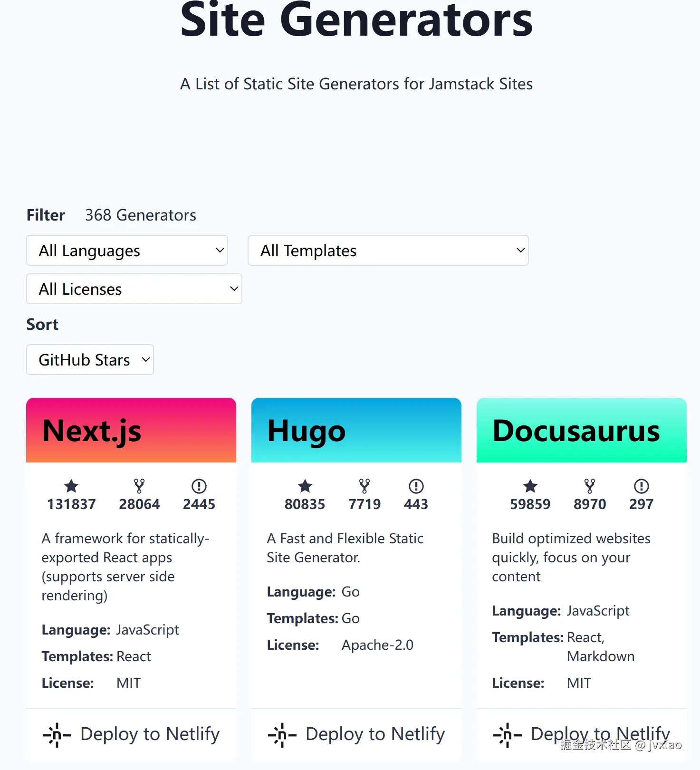Click the fork icon under Docusaurus
Image resolution: width=700 pixels, height=770 pixels.
point(590,486)
